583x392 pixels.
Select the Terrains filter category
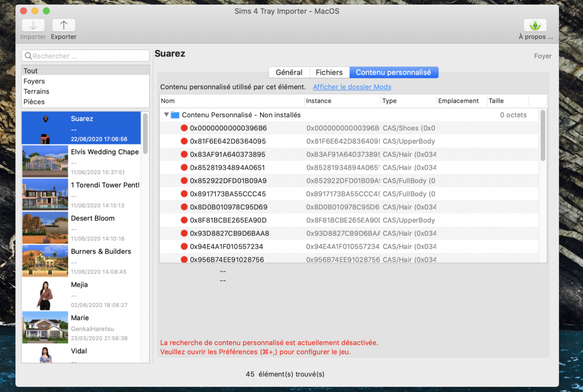pyautogui.click(x=86, y=91)
